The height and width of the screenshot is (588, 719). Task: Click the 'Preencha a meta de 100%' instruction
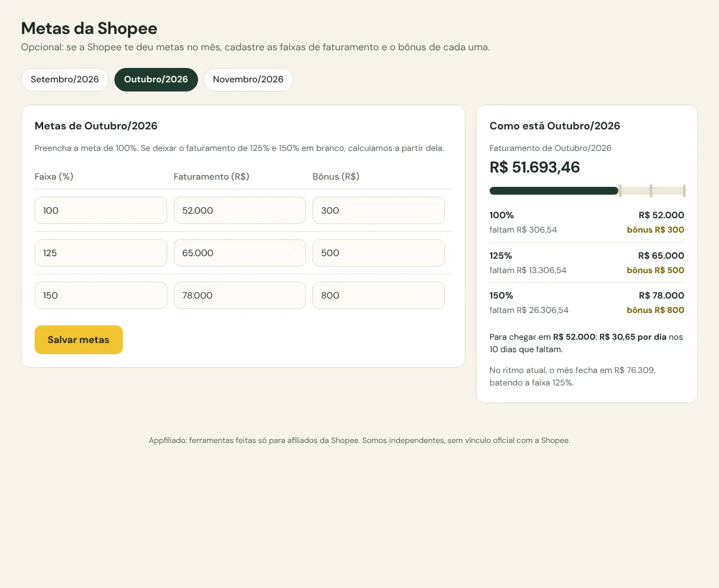pyautogui.click(x=239, y=148)
